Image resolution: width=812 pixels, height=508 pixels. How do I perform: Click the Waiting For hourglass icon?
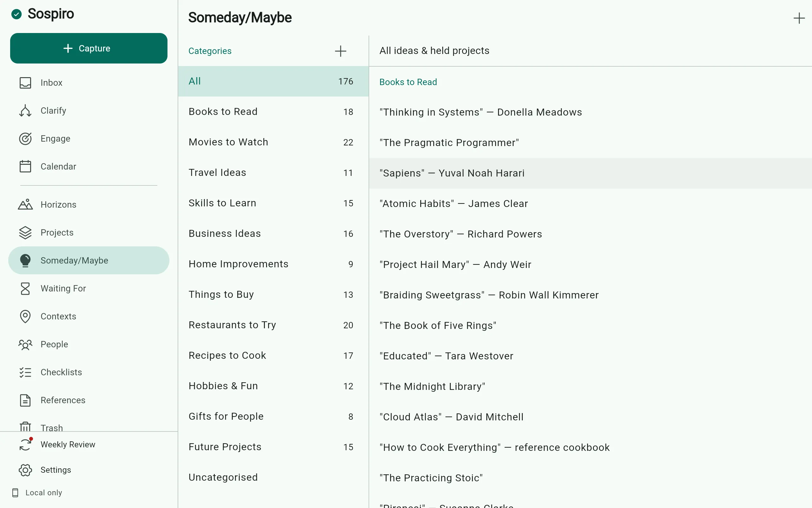tap(25, 288)
